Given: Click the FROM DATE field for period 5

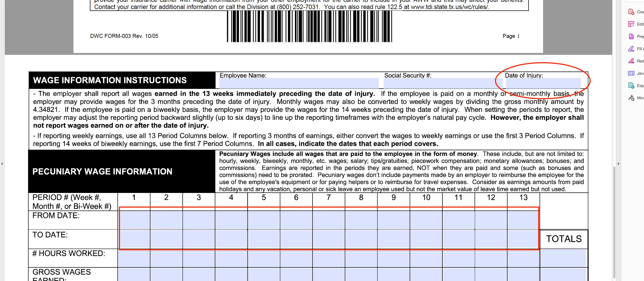Looking at the screenshot, I should point(264,220).
